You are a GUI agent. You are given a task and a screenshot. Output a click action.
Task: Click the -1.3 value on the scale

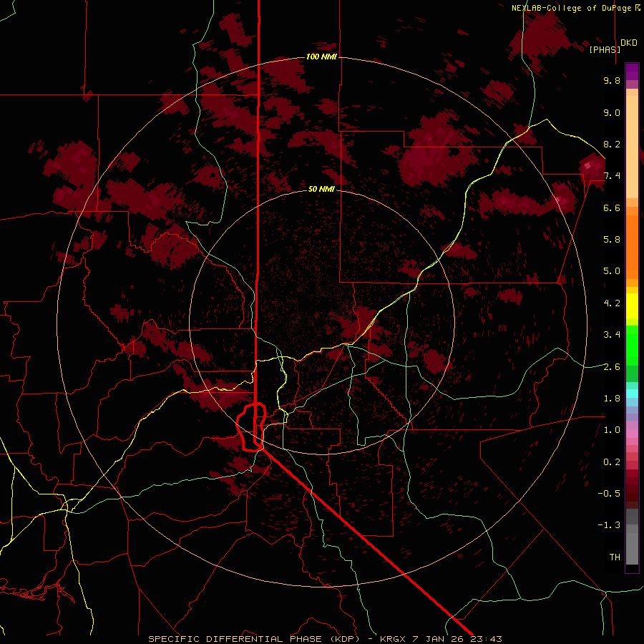click(609, 525)
